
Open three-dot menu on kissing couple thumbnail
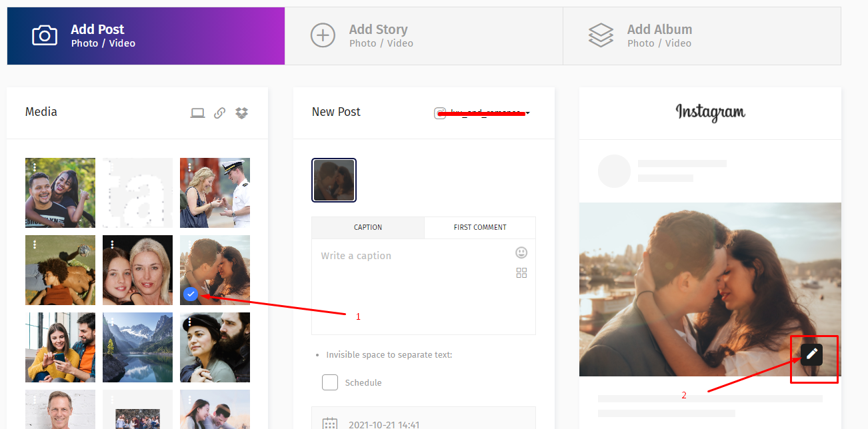coord(189,244)
